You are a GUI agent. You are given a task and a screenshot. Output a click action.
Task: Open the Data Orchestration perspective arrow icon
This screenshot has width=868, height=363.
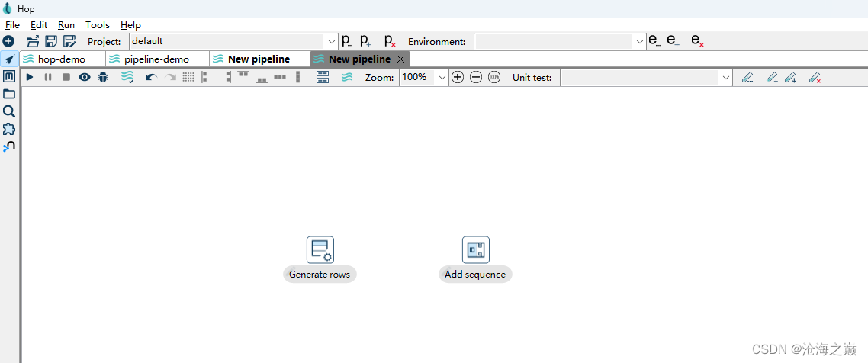point(9,59)
